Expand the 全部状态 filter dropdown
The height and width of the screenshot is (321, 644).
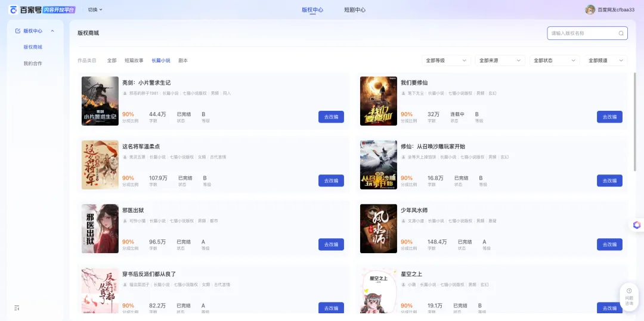pyautogui.click(x=555, y=61)
